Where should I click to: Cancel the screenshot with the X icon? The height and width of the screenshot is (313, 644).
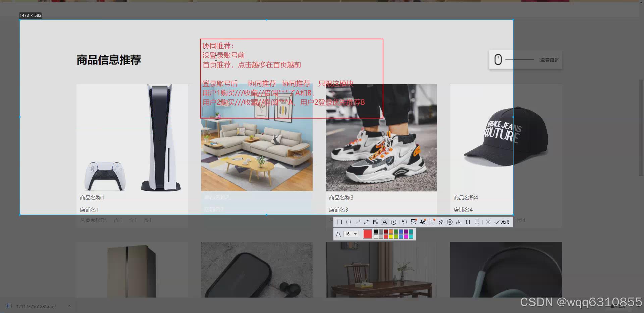tap(488, 222)
